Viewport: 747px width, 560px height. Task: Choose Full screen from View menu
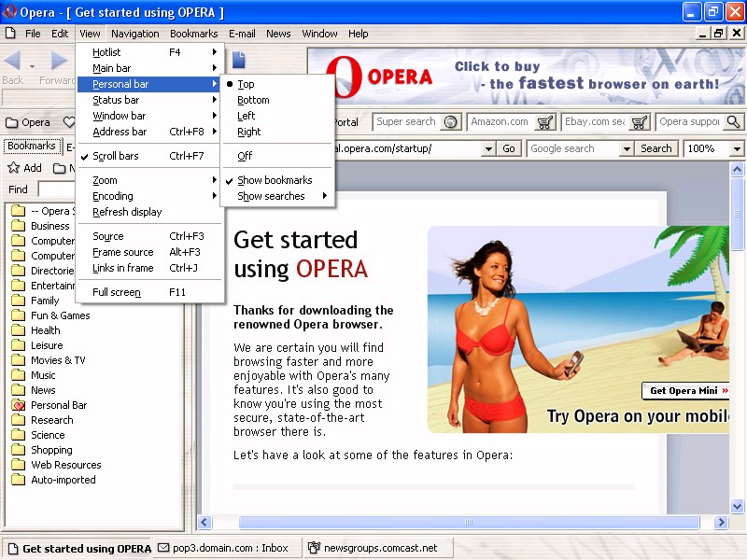coord(149,292)
